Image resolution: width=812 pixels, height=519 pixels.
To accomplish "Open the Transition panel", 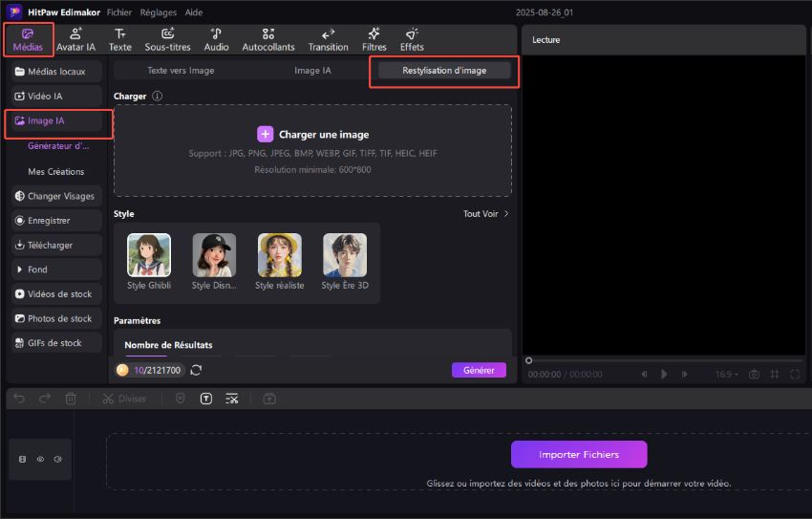I will coord(328,40).
